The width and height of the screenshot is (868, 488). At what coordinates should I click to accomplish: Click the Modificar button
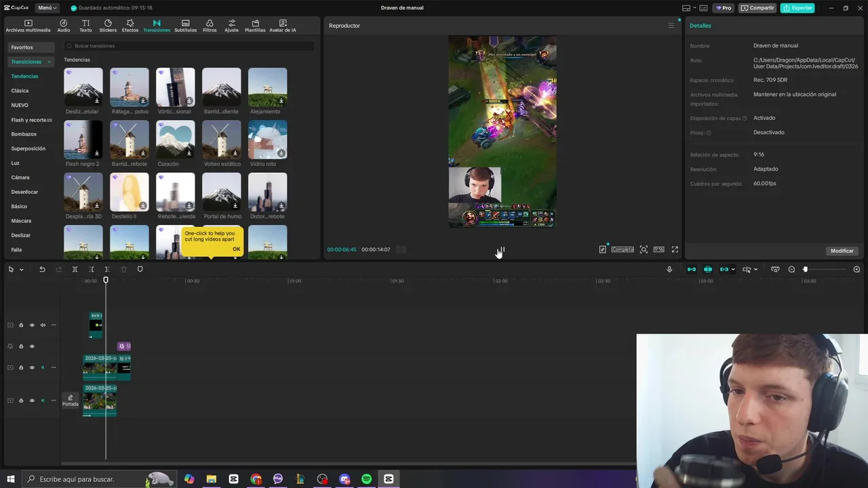[842, 251]
